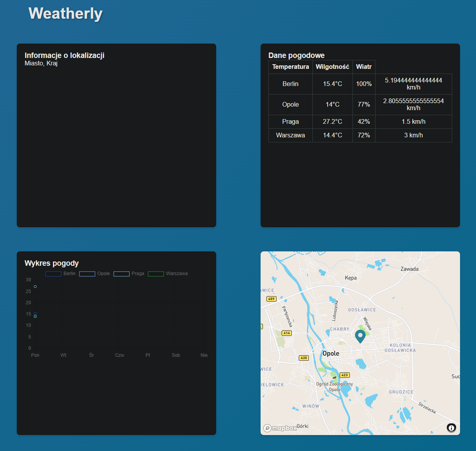Screen dimensions: 476x451
Task: Select the Opole cell in weather table
Action: coord(291,105)
